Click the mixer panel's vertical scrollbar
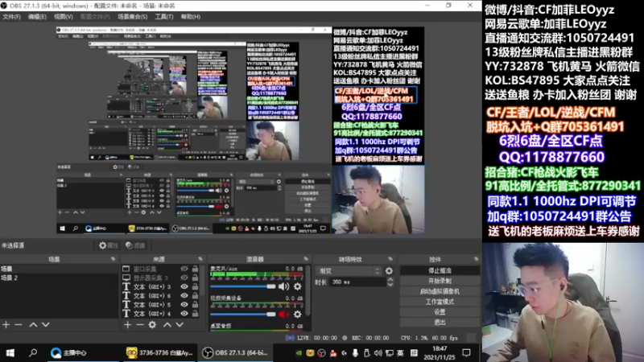 point(308,290)
